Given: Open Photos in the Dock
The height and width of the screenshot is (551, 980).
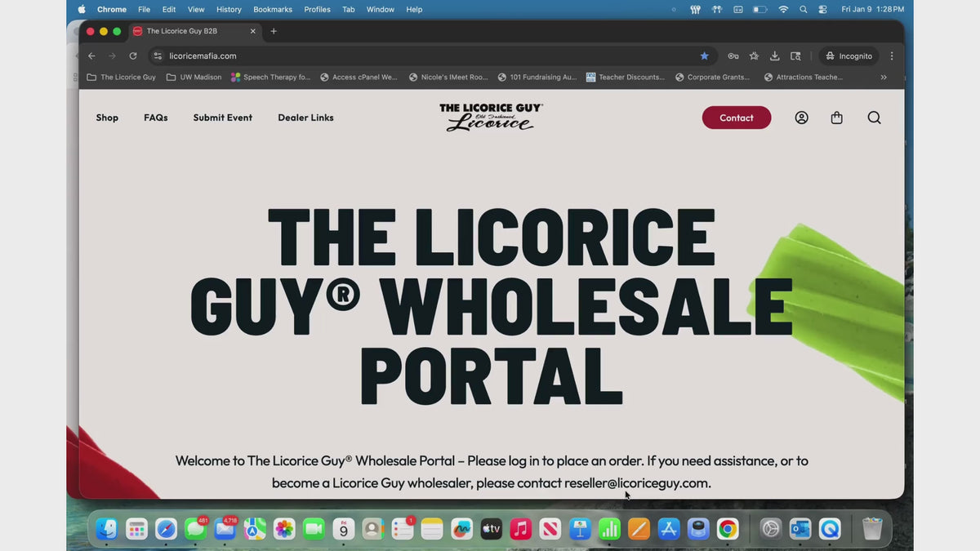Looking at the screenshot, I should [284, 529].
